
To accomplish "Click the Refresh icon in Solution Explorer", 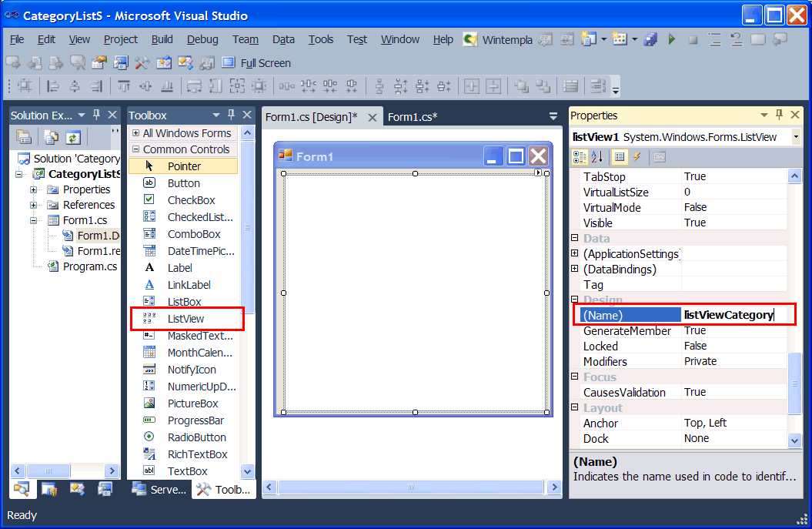I will [x=73, y=137].
